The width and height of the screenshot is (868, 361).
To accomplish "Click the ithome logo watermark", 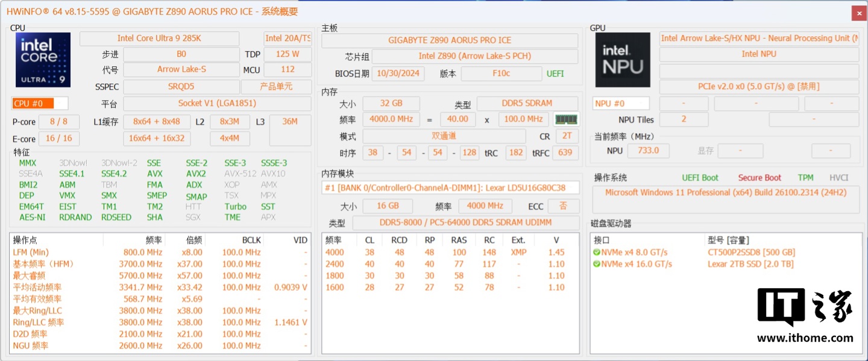I will tap(805, 315).
